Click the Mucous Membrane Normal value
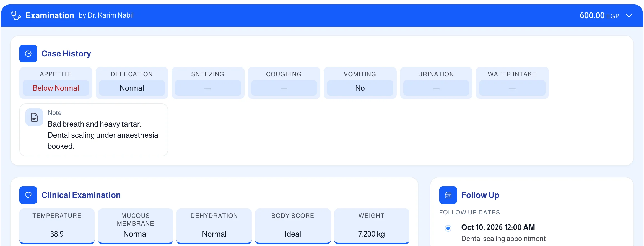644x246 pixels. pos(136,234)
